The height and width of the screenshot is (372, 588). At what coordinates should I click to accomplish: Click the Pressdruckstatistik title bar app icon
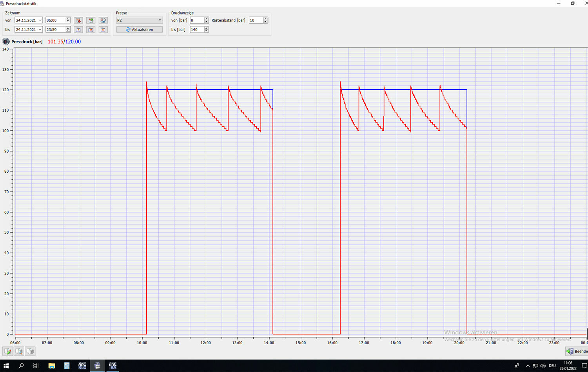(2, 4)
